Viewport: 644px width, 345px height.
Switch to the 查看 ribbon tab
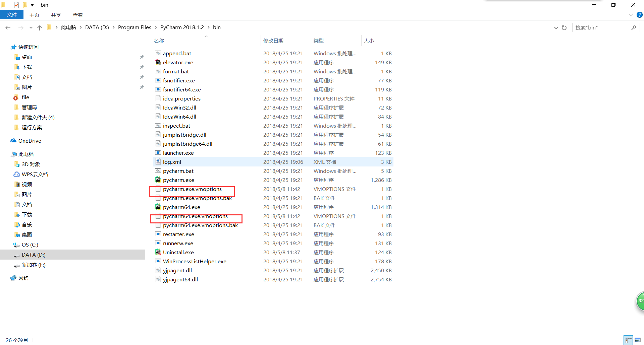point(78,15)
